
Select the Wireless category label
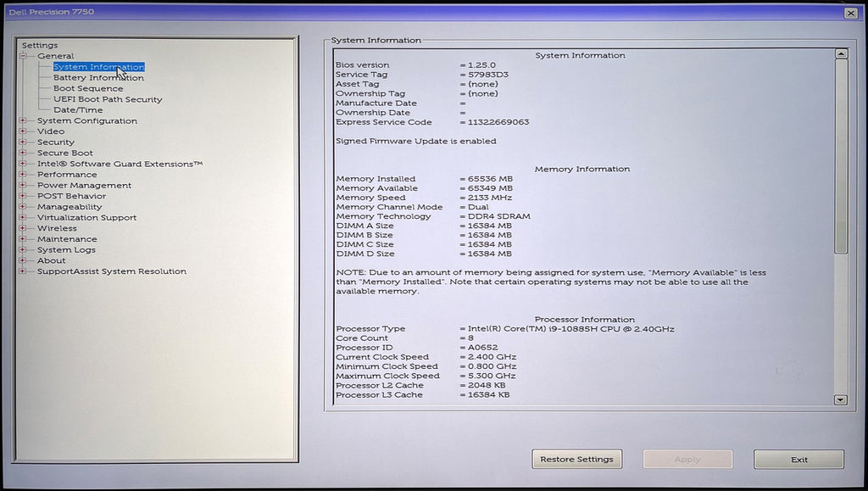(x=57, y=228)
